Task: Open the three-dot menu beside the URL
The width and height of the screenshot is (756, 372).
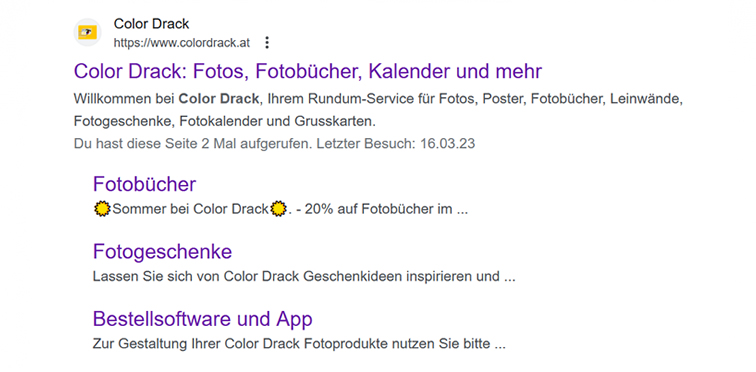Action: click(x=267, y=43)
